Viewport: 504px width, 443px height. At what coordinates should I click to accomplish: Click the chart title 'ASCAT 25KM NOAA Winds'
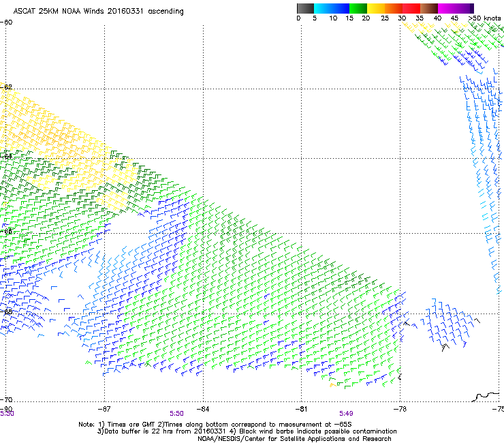tap(59, 12)
